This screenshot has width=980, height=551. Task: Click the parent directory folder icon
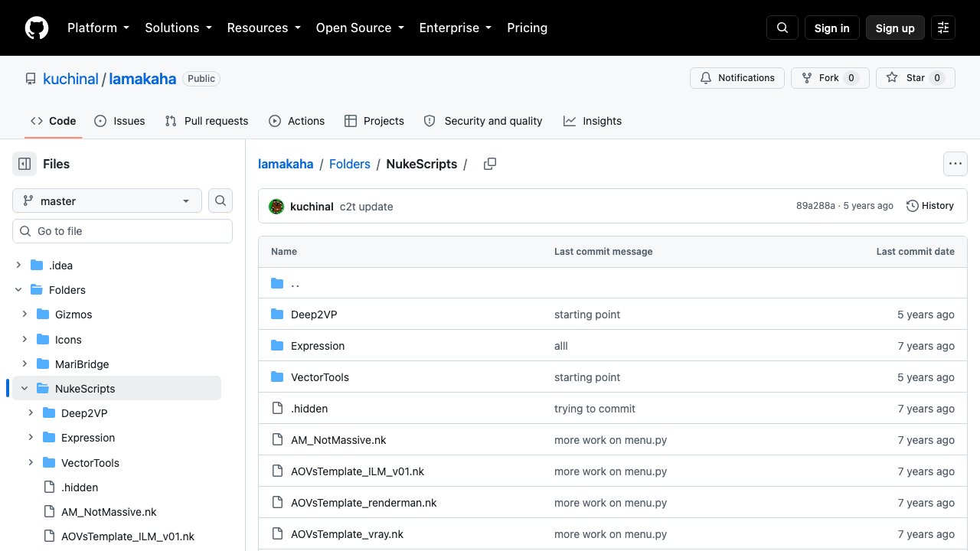click(x=277, y=283)
